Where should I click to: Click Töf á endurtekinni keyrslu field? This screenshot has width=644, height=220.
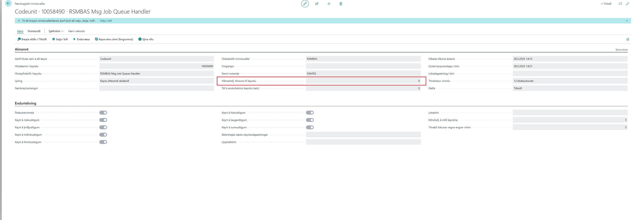pos(363,88)
